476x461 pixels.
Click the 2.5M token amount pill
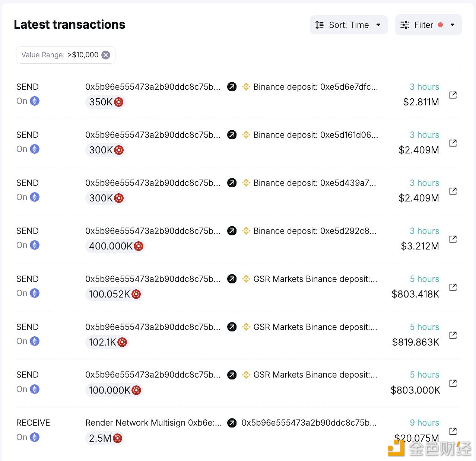[105, 438]
